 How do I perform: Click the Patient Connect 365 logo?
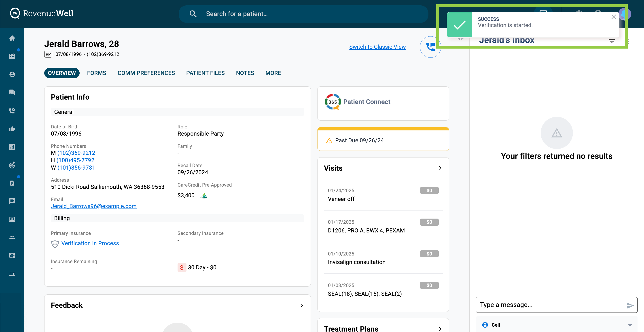(x=333, y=102)
